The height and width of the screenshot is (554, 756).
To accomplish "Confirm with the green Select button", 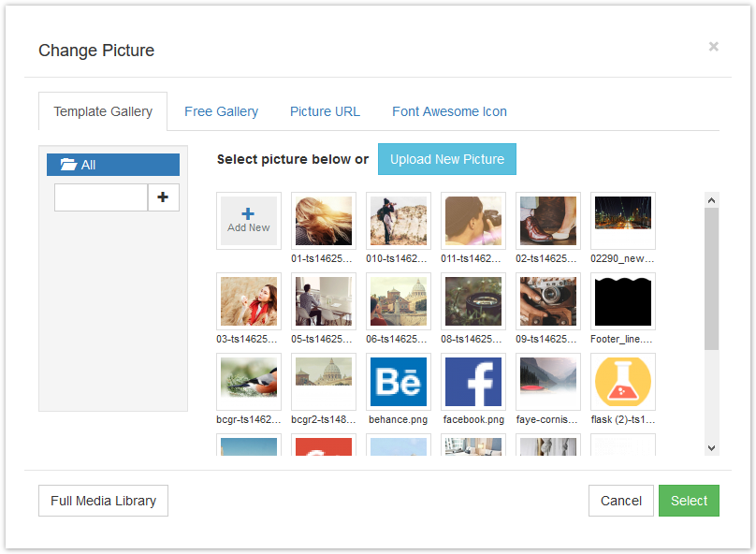I will pyautogui.click(x=689, y=501).
